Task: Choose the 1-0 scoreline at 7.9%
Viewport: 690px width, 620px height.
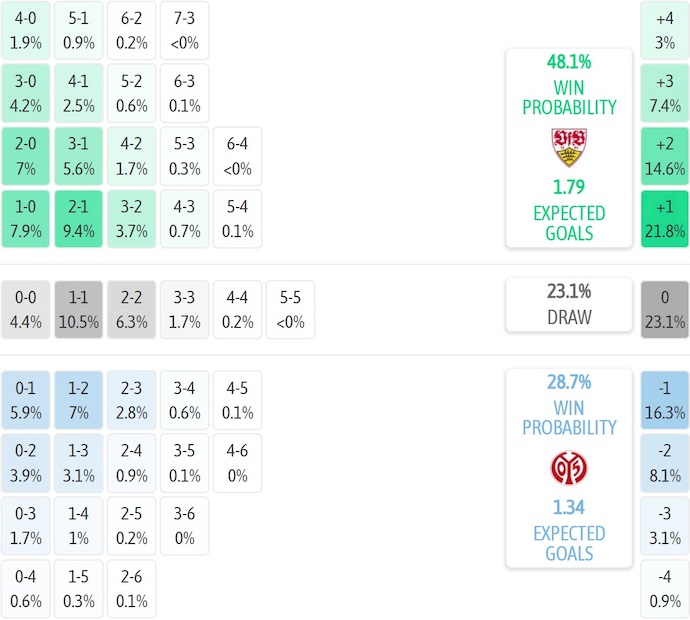Action: [x=26, y=219]
